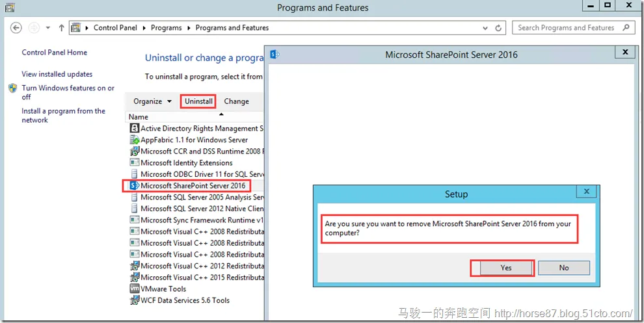Viewport: 644px width, 323px height.
Task: Click the Back navigation arrow
Action: 16,28
